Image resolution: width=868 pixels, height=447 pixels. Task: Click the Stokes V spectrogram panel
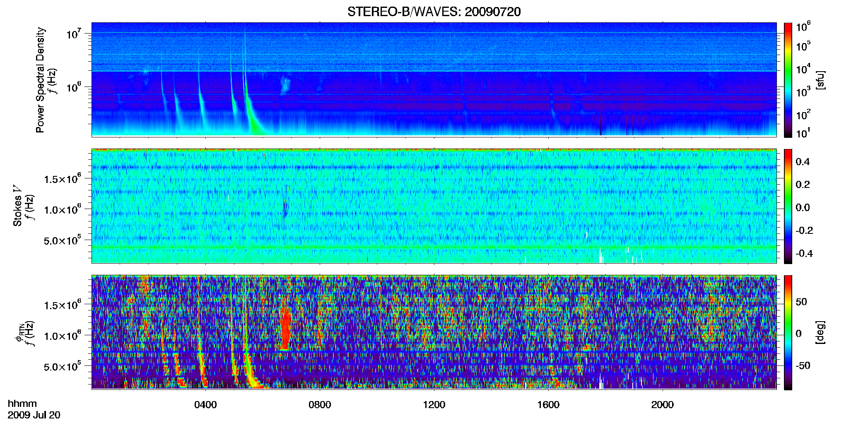tap(434, 206)
